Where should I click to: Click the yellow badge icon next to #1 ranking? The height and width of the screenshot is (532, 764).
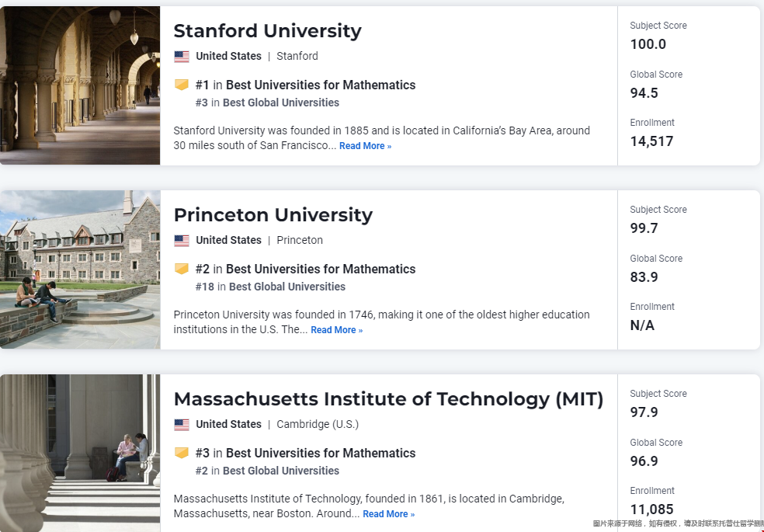pos(182,85)
